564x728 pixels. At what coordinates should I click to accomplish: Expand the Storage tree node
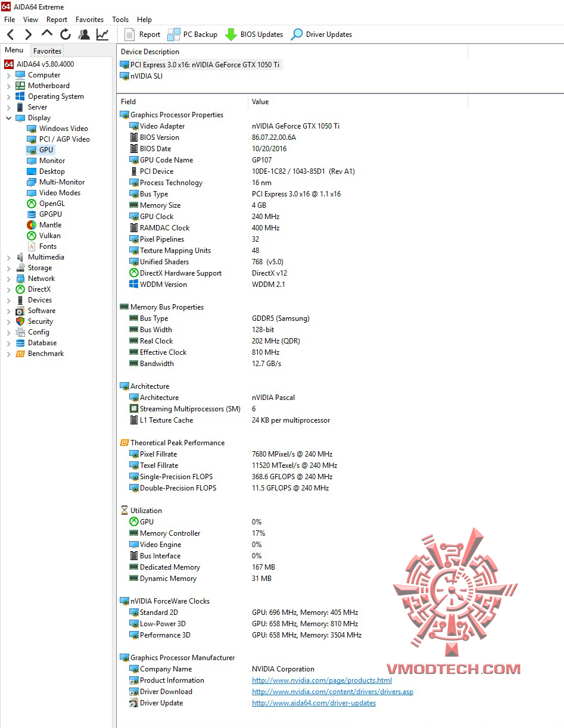click(x=8, y=268)
